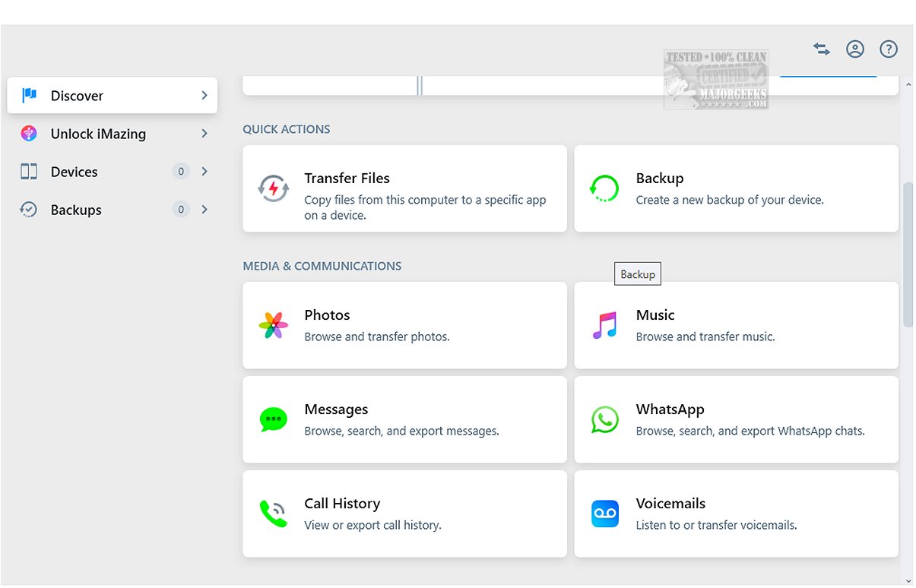Click the blue Voicemails icon
The image size is (916, 588).
(x=604, y=514)
